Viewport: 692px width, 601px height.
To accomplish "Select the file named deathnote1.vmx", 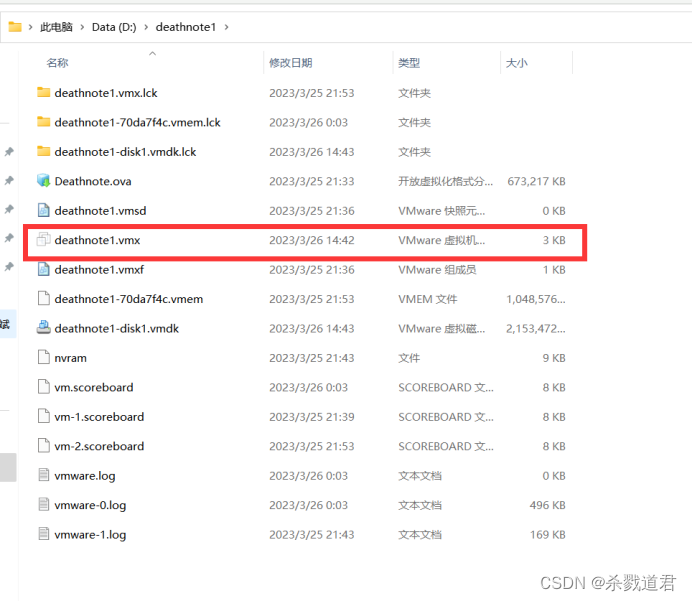I will click(x=97, y=240).
